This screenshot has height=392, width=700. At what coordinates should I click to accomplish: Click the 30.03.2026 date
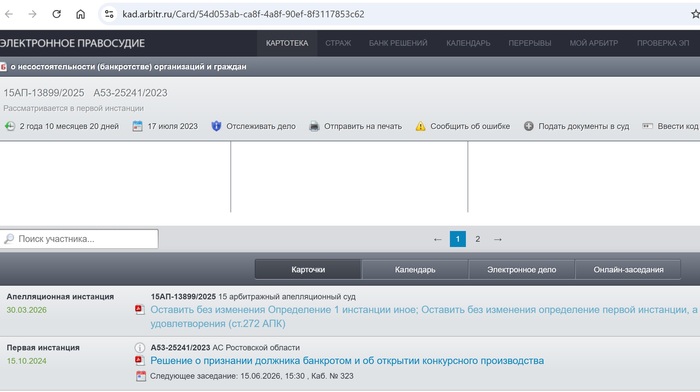26,310
